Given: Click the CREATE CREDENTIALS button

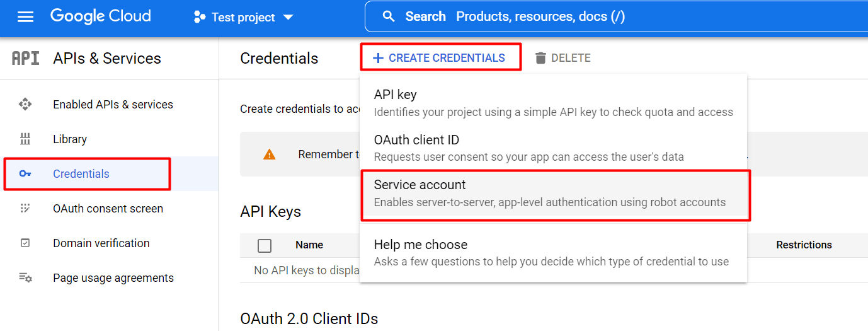Looking at the screenshot, I should (x=440, y=58).
